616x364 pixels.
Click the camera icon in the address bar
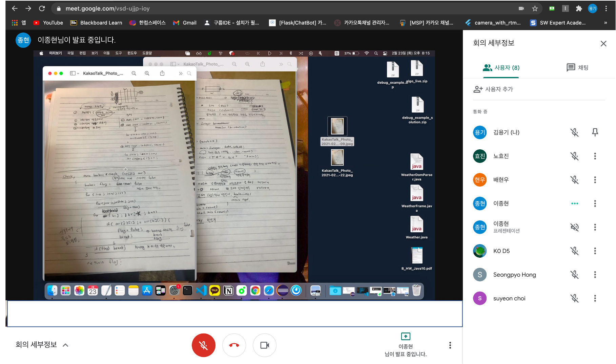coord(521,8)
